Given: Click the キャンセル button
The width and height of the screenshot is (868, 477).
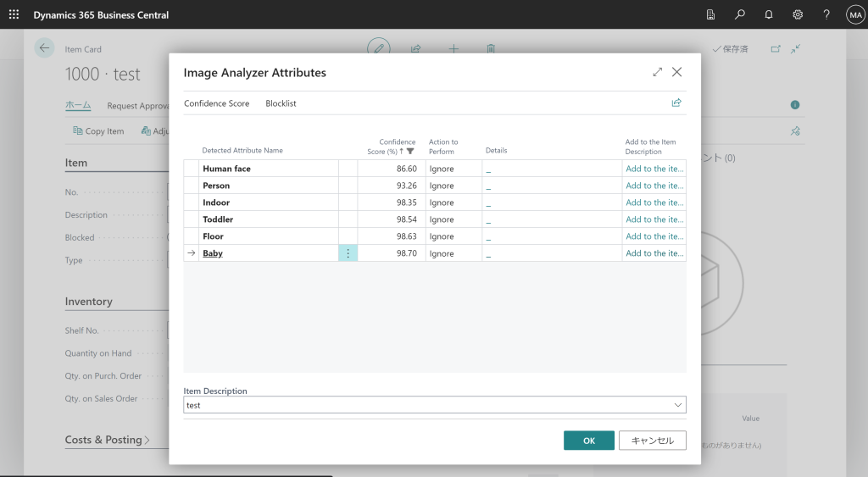Looking at the screenshot, I should click(652, 441).
